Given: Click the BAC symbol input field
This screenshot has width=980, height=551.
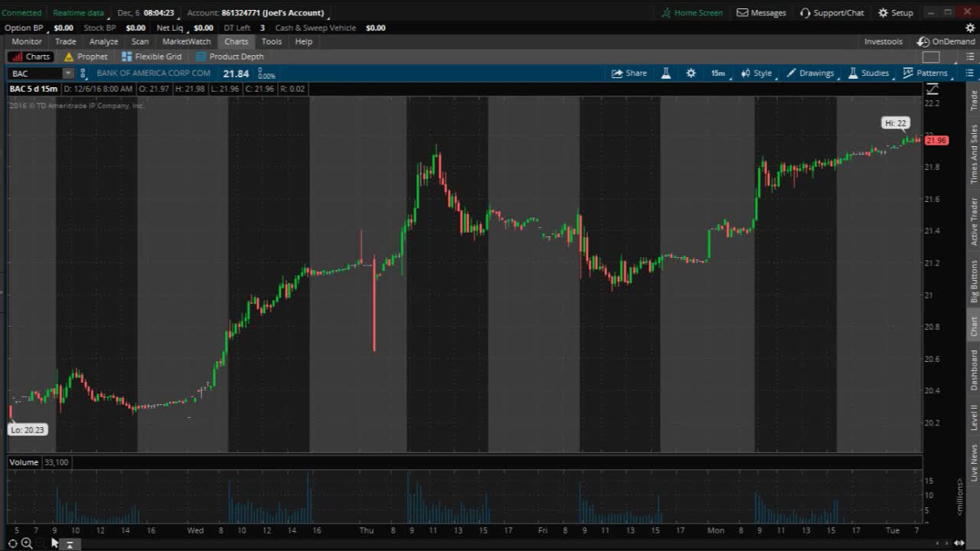Looking at the screenshot, I should pyautogui.click(x=35, y=73).
